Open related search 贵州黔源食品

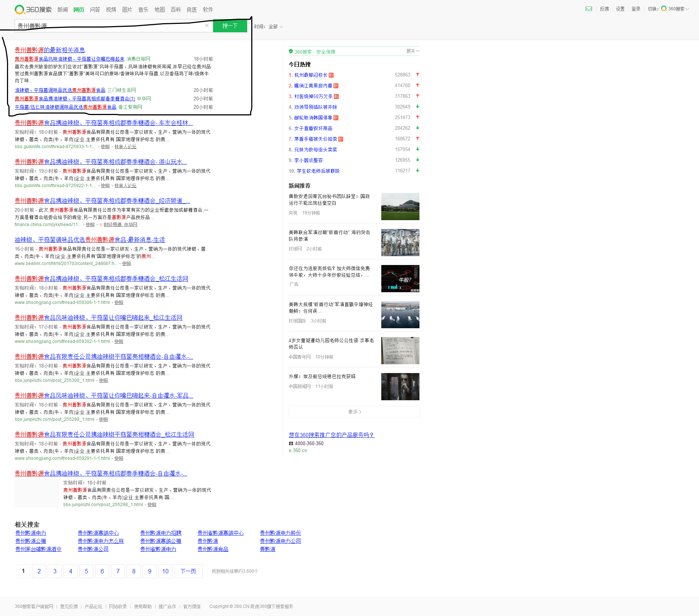213,549
